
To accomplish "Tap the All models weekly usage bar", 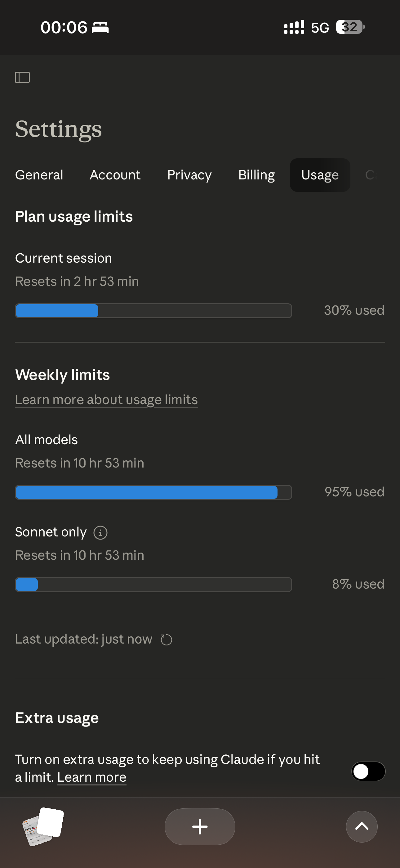I will [153, 492].
